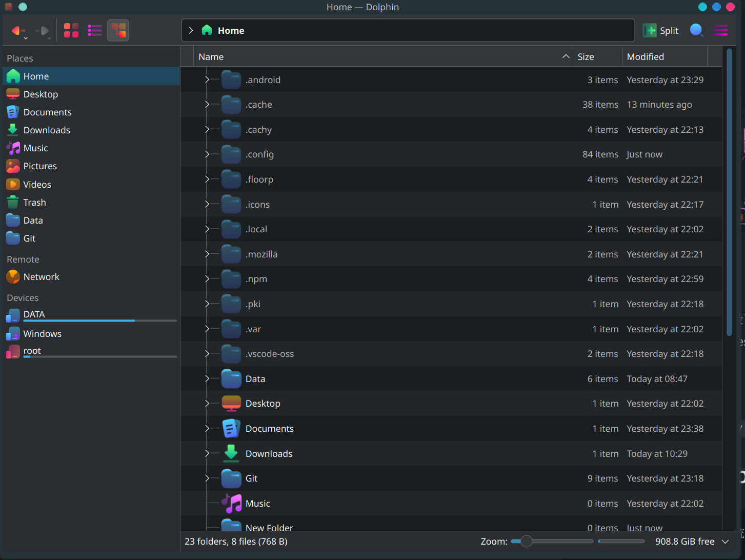
Task: Switch to Icons view mode
Action: coord(71,31)
